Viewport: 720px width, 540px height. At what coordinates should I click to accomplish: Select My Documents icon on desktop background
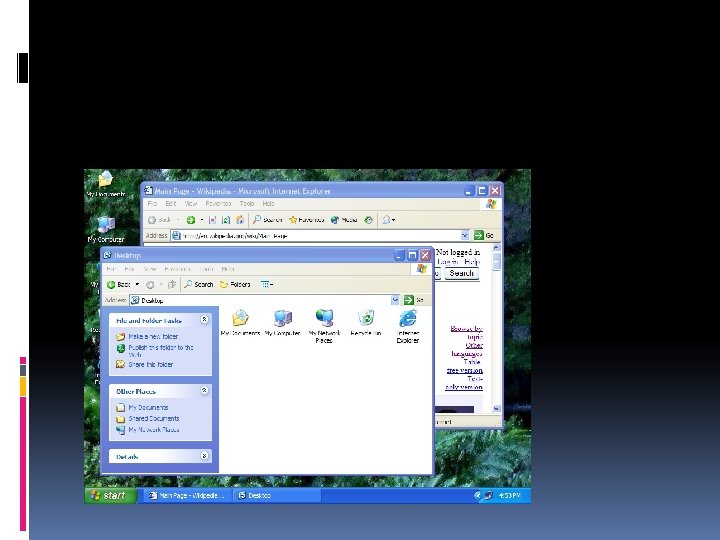click(x=106, y=185)
